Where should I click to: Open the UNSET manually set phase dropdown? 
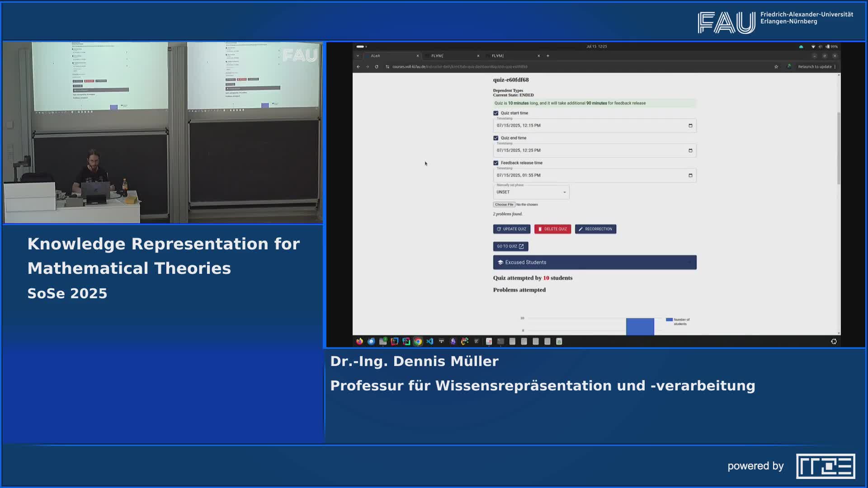click(x=564, y=192)
